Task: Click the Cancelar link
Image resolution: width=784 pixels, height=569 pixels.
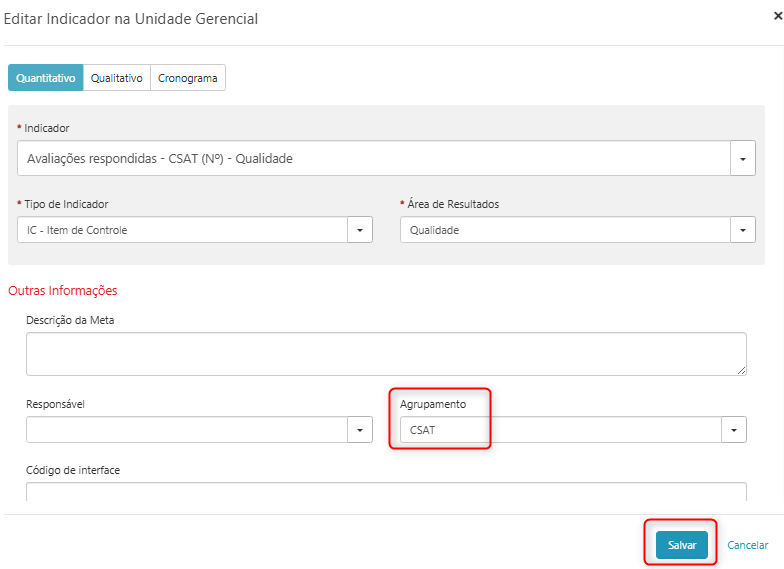Action: point(747,545)
